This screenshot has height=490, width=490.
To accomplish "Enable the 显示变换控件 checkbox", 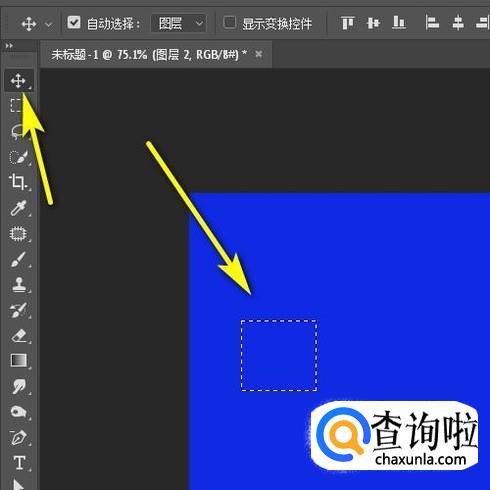I will tap(230, 23).
